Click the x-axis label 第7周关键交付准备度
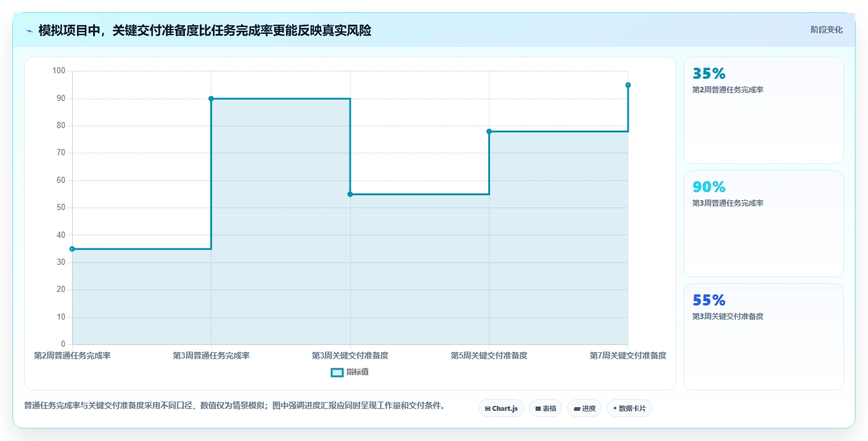 coord(628,355)
